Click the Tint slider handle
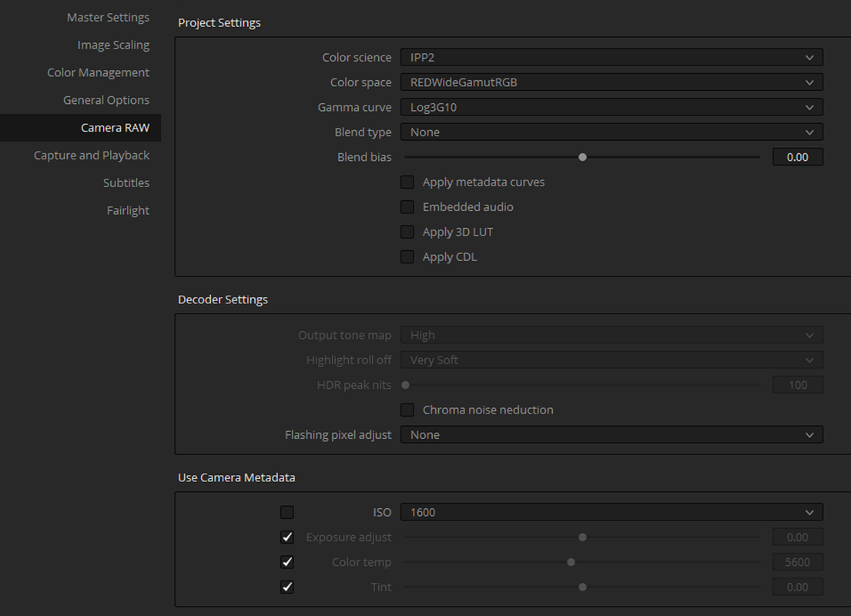851x616 pixels. [582, 588]
